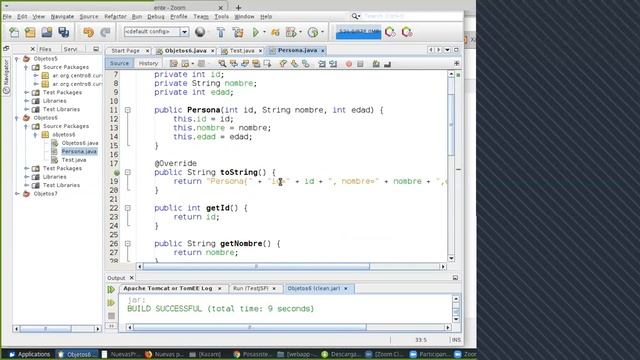This screenshot has width=640, height=360.
Task: Switch to the Start Page tab
Action: point(126,51)
